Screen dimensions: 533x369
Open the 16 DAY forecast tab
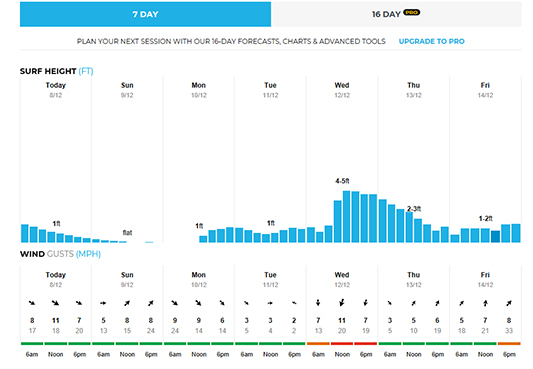396,14
